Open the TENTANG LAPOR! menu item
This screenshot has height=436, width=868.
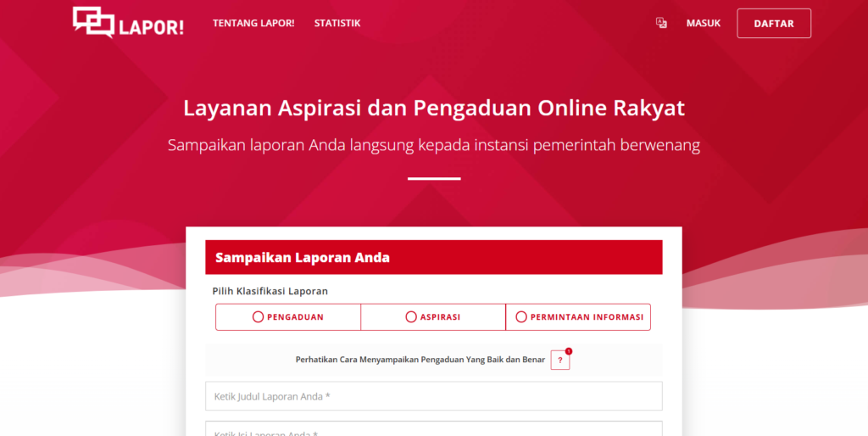point(253,23)
